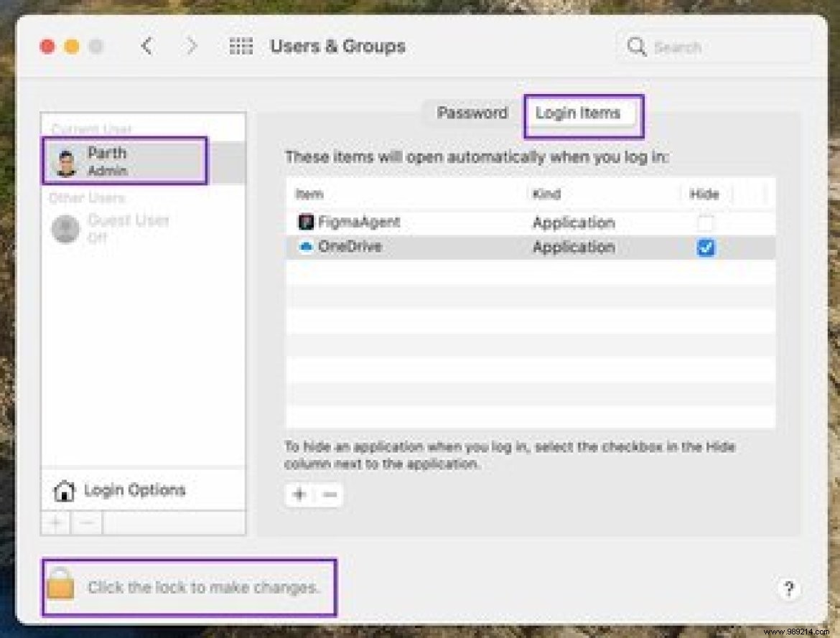This screenshot has height=638, width=840.
Task: Click the back navigation arrow
Action: [147, 45]
